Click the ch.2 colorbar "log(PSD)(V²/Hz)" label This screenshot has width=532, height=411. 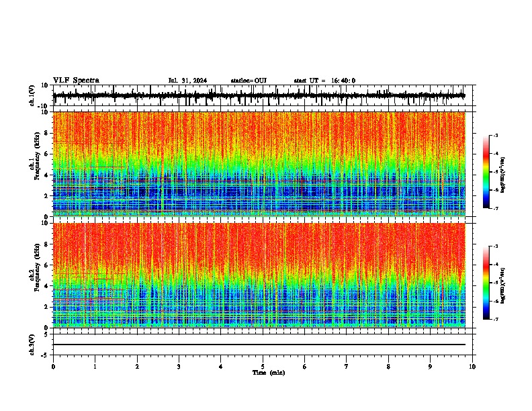point(502,286)
